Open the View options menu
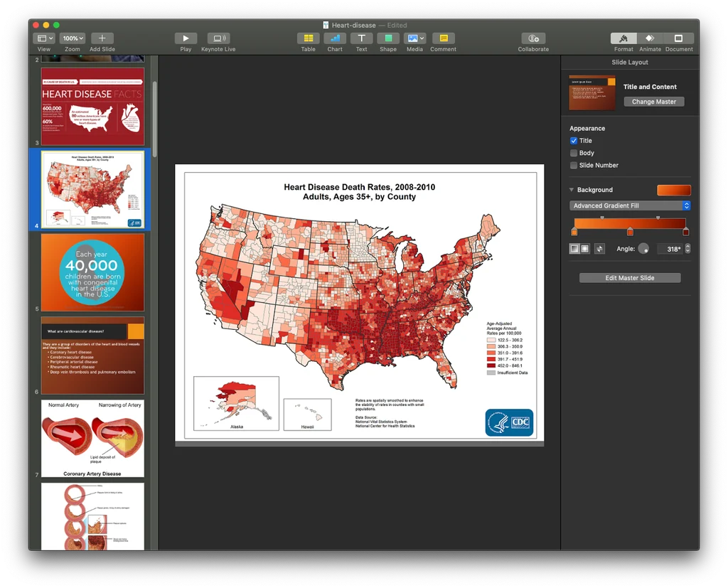 point(45,38)
